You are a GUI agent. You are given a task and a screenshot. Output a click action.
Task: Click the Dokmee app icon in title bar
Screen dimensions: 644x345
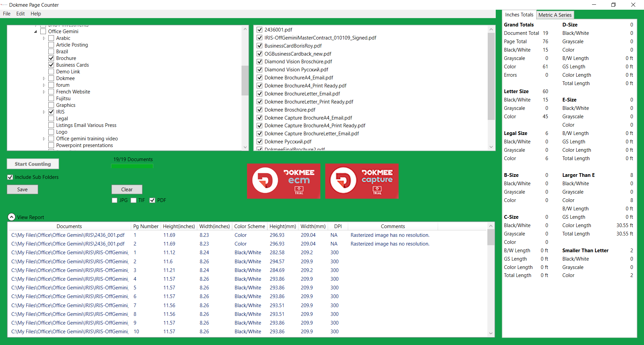(4, 5)
